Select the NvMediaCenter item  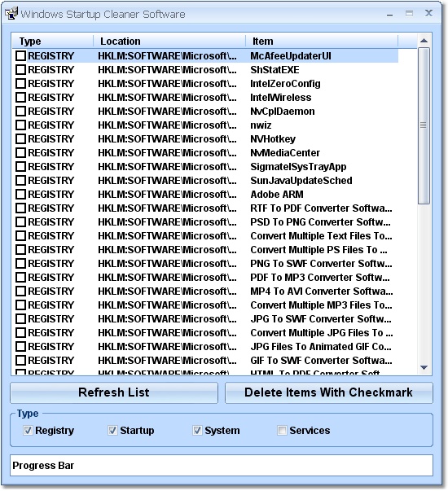285,153
